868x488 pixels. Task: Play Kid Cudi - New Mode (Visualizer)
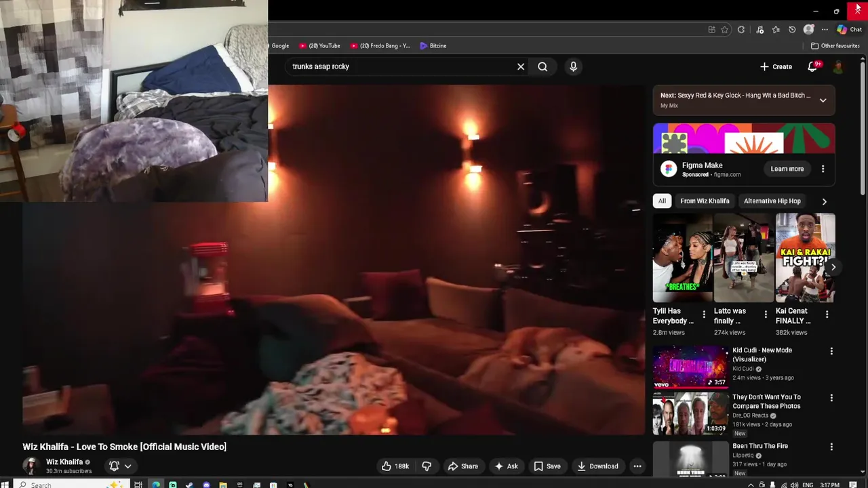pos(690,367)
